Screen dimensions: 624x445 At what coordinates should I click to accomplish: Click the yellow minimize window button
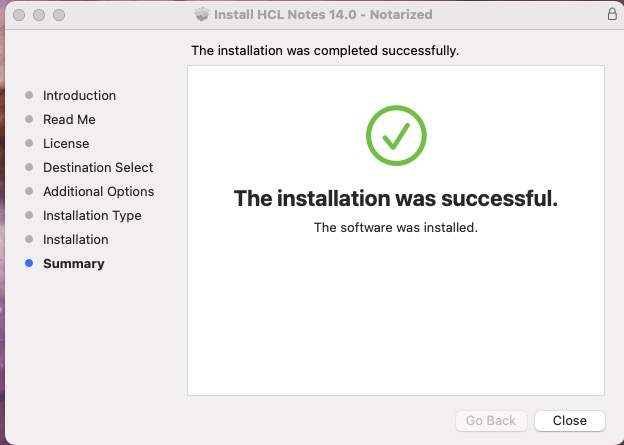coord(39,16)
